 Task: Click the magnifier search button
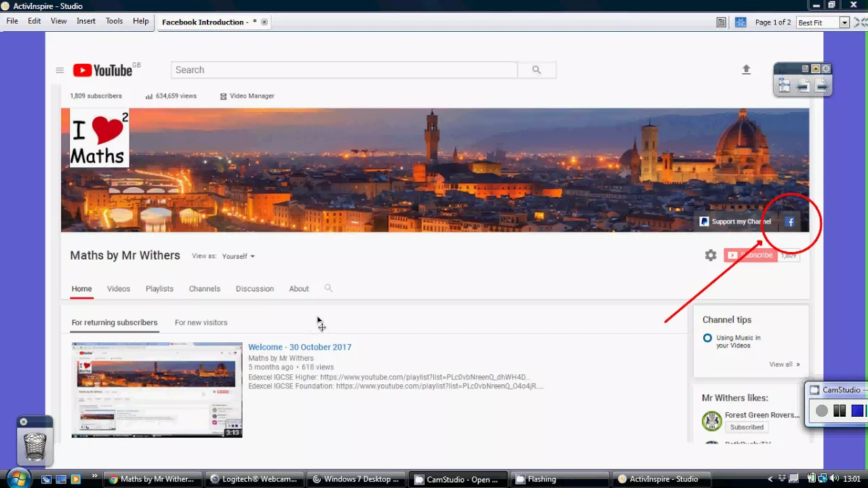click(x=536, y=70)
